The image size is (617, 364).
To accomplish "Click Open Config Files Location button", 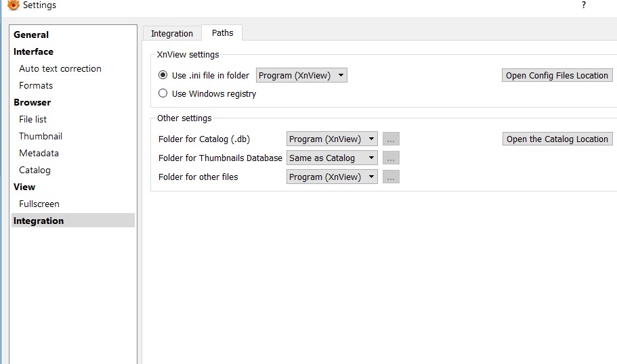I will (x=557, y=76).
